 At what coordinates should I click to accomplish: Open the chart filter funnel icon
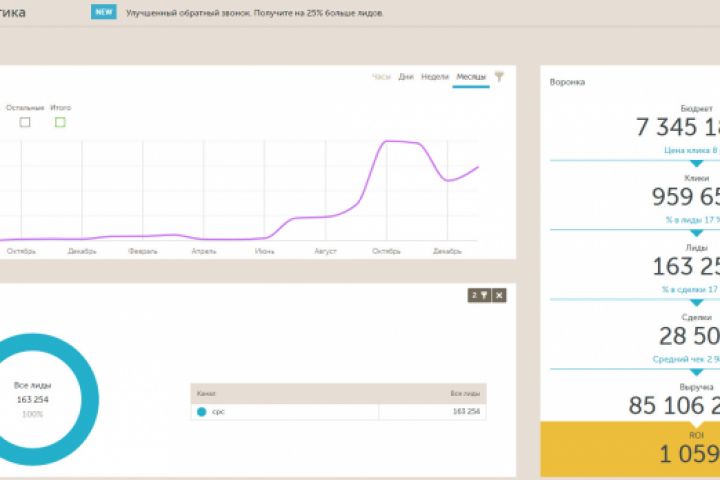coord(499,76)
